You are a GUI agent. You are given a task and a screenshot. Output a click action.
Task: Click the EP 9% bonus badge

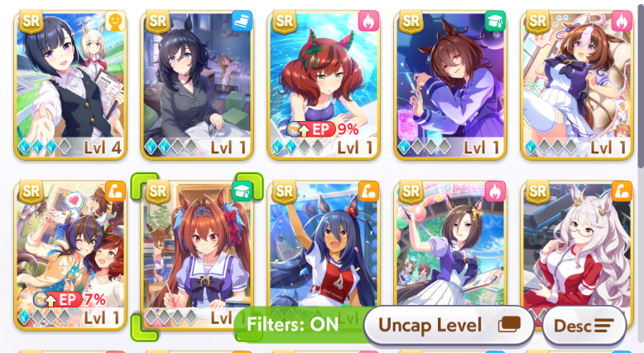tap(324, 129)
